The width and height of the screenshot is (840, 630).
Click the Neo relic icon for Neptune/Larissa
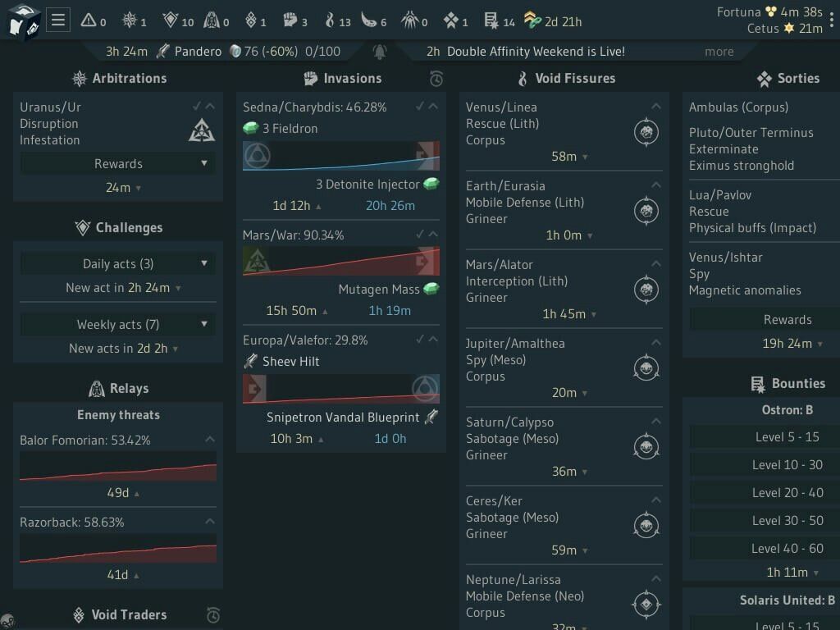[646, 605]
